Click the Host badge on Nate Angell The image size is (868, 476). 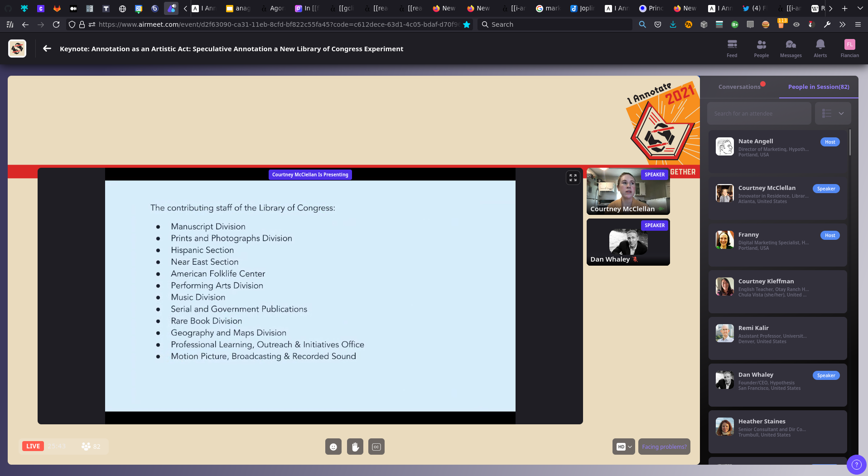click(x=829, y=142)
